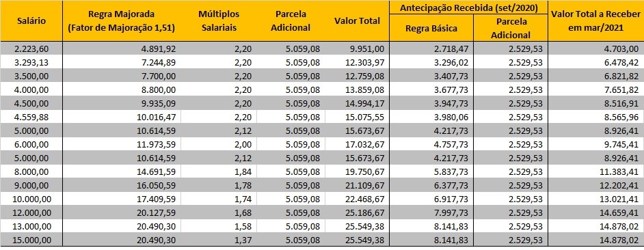Select the Salário column header
Screen dimensions: 644x250
click(31, 21)
